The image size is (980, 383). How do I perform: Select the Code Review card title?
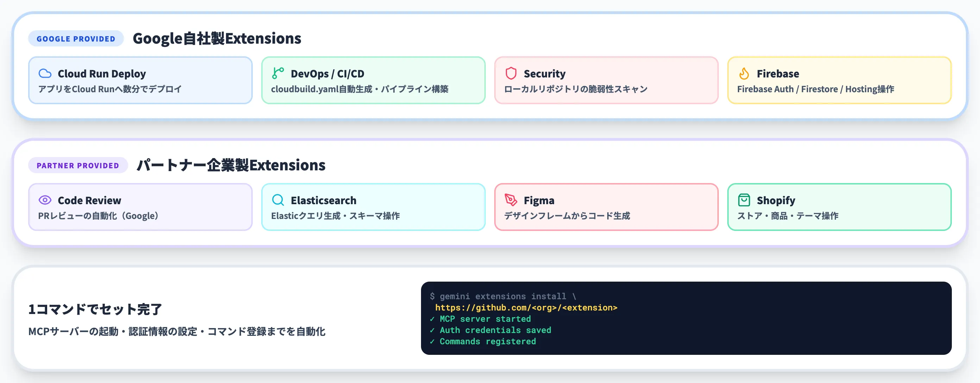pos(89,200)
